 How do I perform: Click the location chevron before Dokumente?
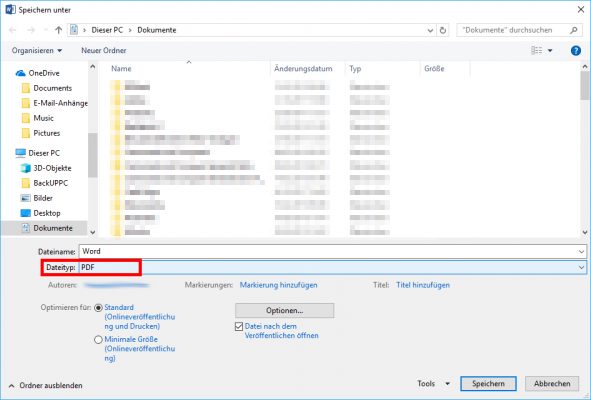coord(130,30)
